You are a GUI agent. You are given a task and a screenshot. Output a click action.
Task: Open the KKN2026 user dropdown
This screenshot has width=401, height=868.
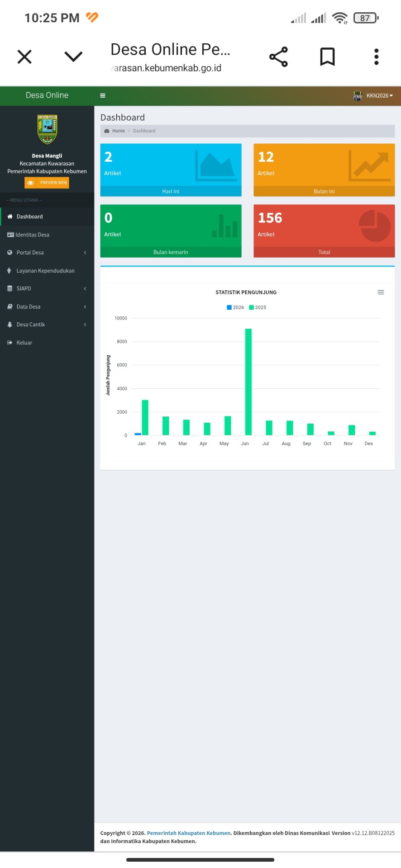point(379,96)
